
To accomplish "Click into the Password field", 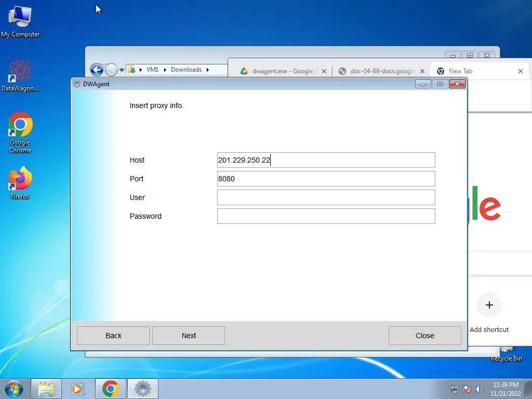I will coord(326,216).
